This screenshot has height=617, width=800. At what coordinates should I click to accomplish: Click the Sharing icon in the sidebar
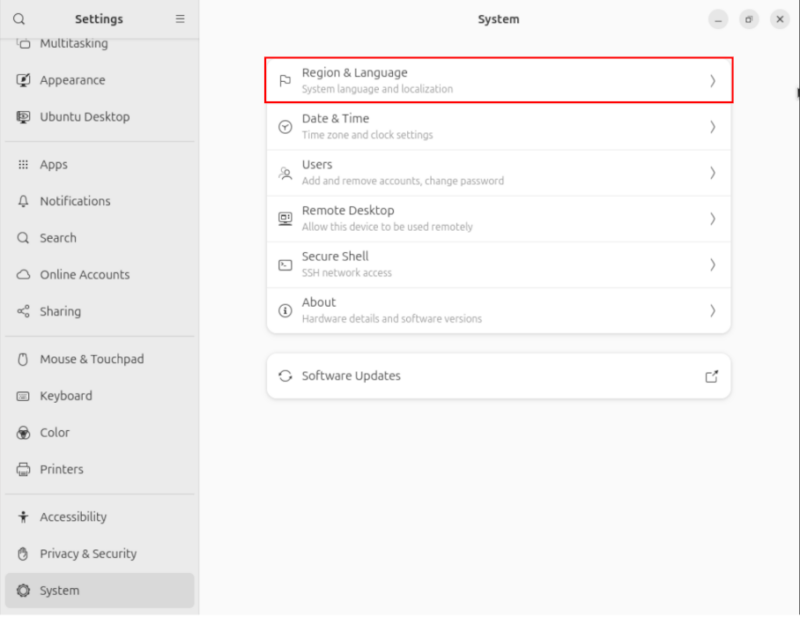coord(25,311)
